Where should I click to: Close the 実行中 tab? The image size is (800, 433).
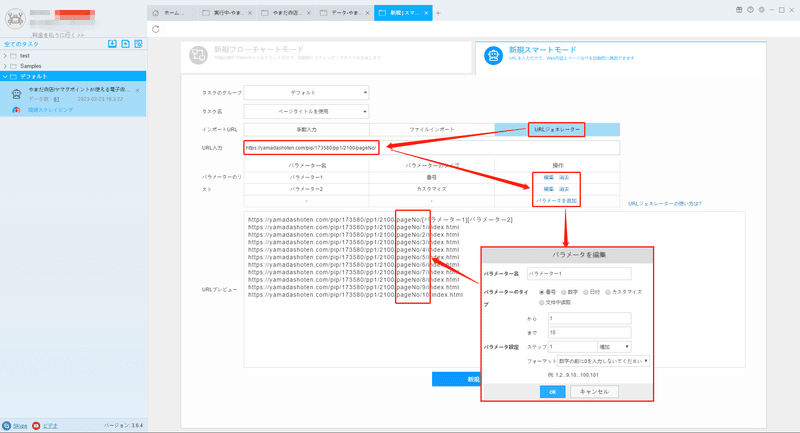click(250, 13)
